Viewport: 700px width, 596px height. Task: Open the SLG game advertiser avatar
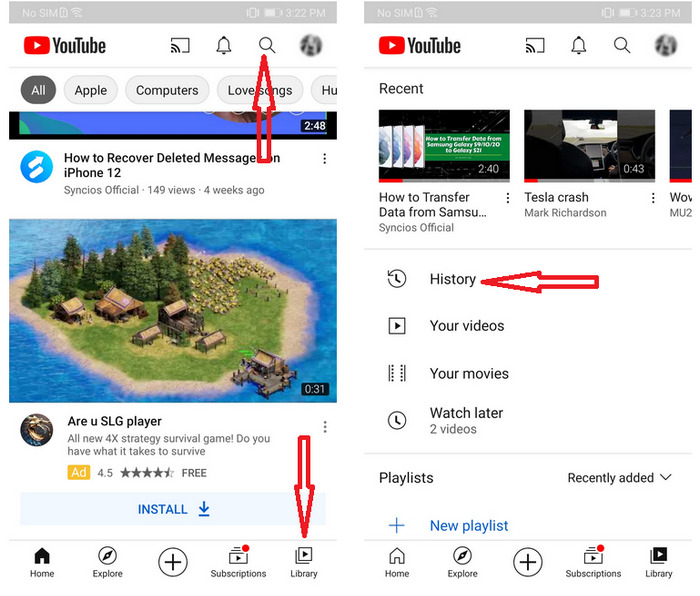[37, 430]
